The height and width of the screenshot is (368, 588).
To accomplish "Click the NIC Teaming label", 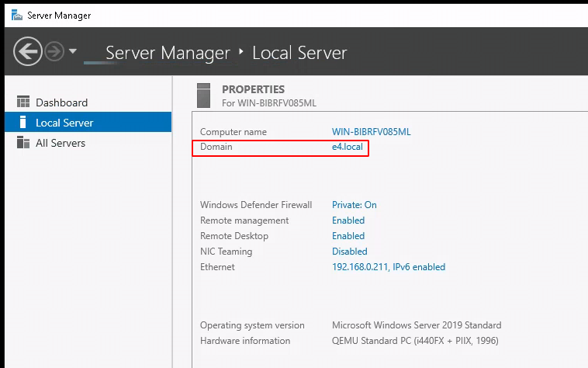I will tap(227, 252).
